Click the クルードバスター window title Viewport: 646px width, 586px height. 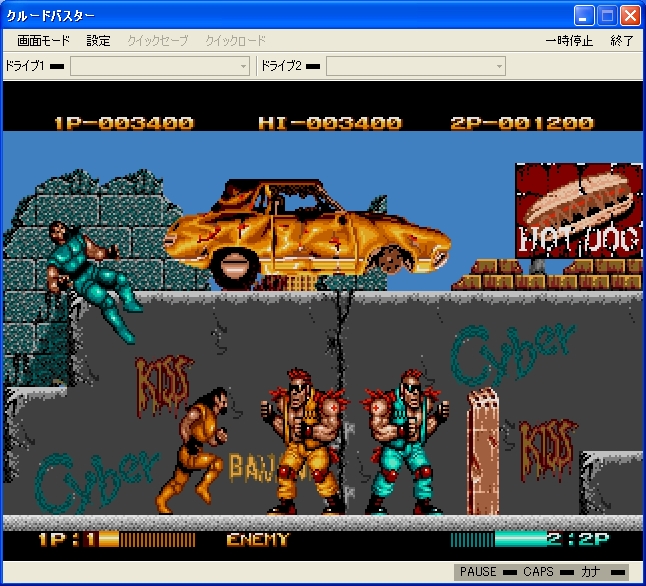click(x=50, y=16)
